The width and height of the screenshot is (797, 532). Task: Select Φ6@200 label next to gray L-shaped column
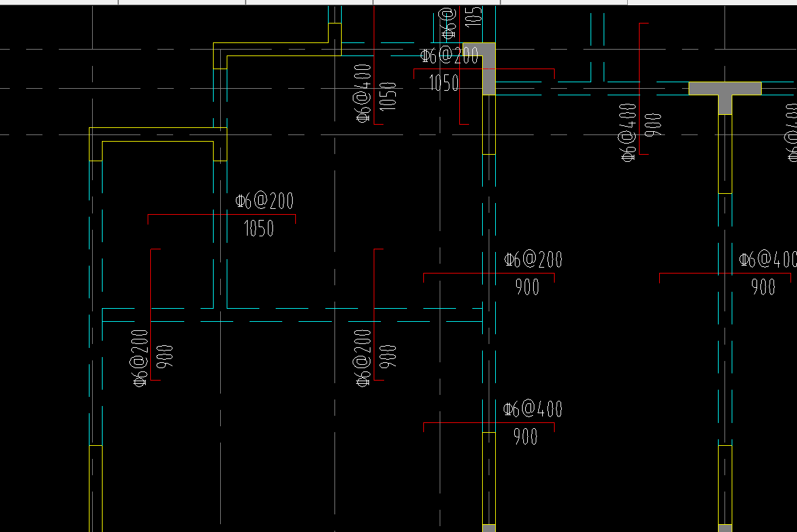(x=449, y=55)
